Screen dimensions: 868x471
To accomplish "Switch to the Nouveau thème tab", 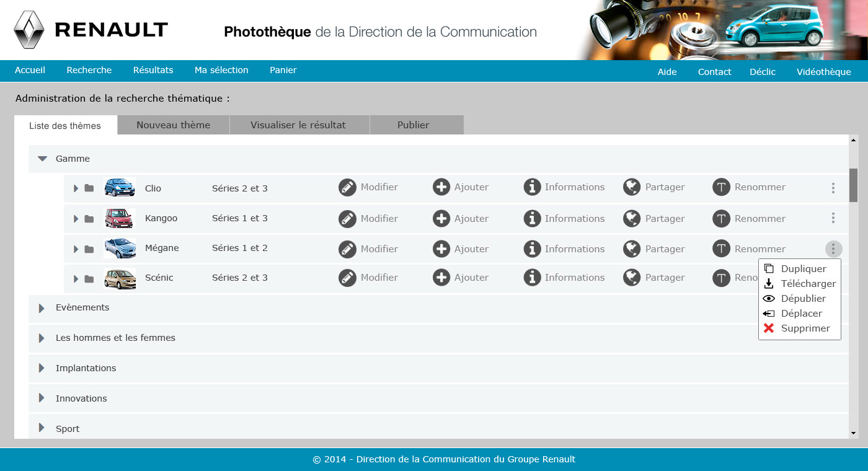I will tap(174, 125).
